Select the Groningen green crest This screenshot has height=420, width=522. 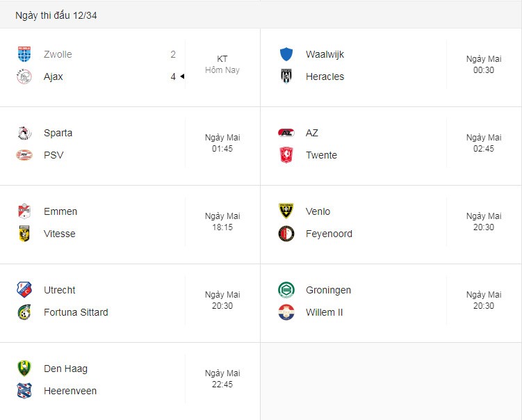(x=286, y=290)
